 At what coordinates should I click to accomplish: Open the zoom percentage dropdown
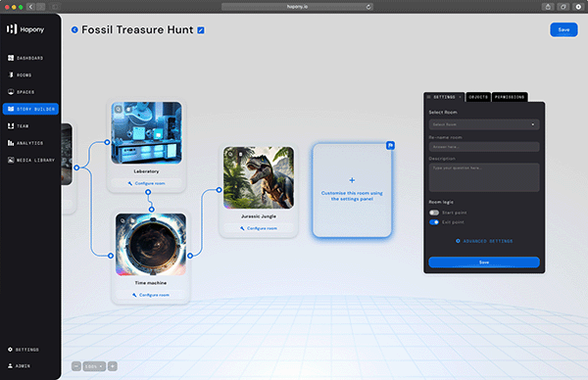click(94, 366)
